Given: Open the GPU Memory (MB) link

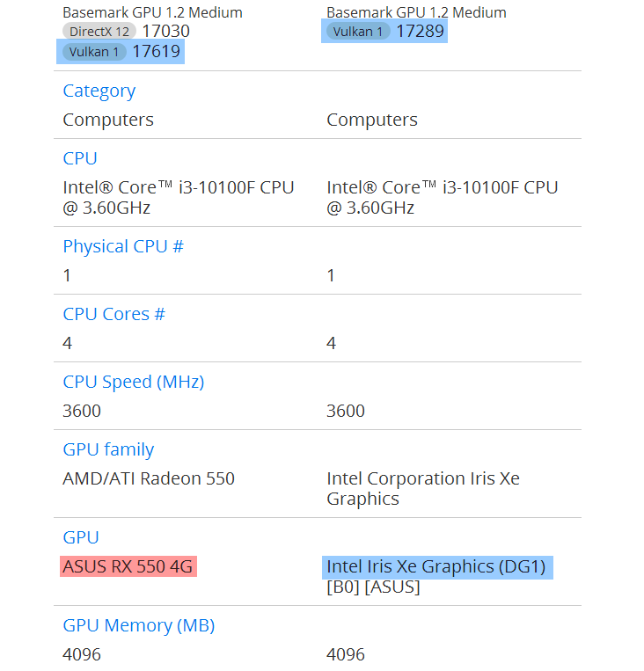Looking at the screenshot, I should click(x=139, y=625).
